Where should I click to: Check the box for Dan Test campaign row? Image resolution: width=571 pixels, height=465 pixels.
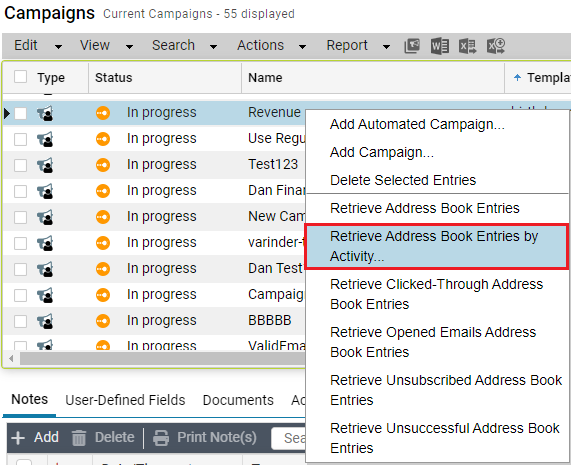[20, 269]
